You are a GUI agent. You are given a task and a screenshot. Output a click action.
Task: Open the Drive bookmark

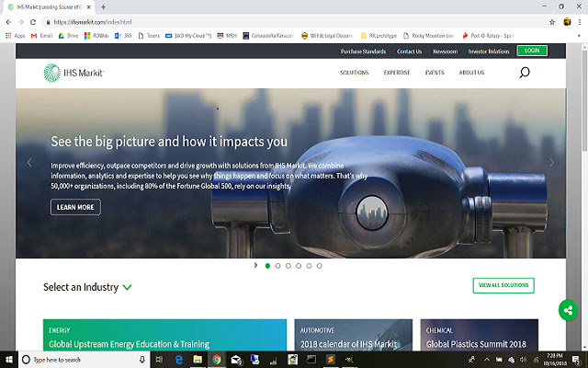[68, 36]
